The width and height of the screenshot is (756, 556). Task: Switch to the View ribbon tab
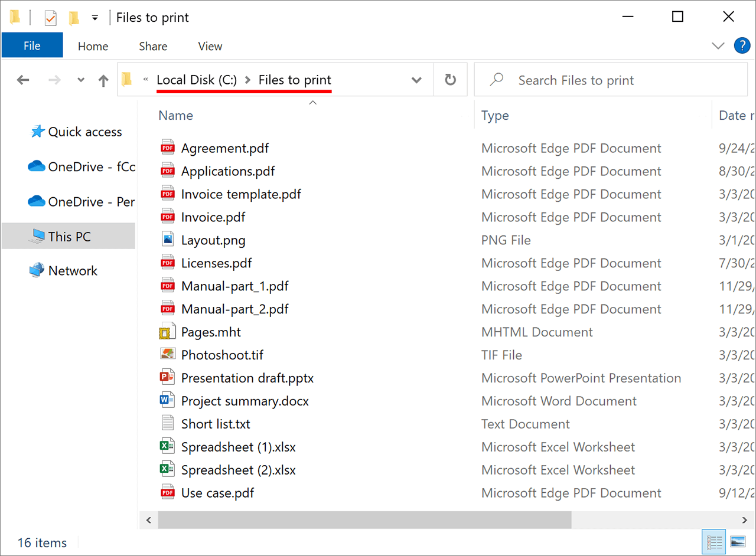click(x=210, y=45)
